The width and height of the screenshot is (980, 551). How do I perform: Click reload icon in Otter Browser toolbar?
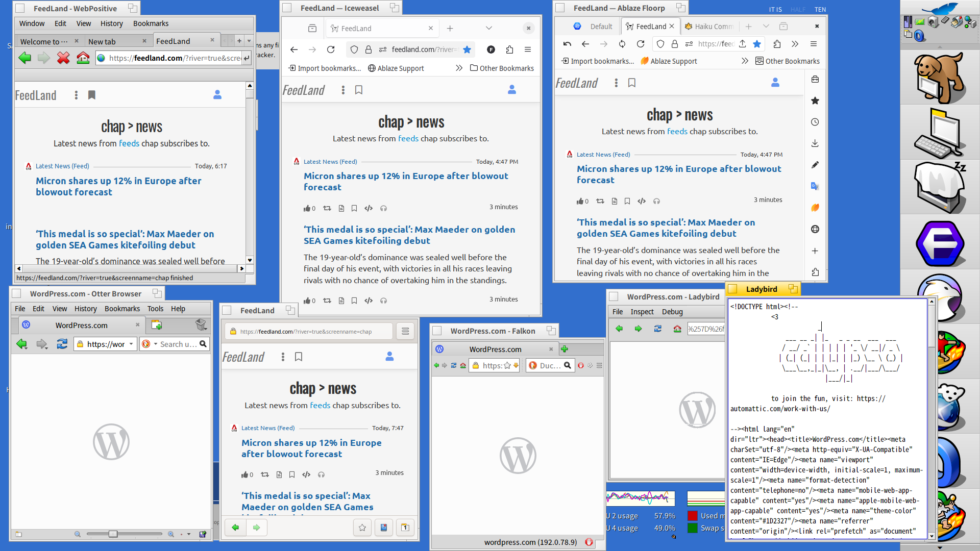coord(62,344)
